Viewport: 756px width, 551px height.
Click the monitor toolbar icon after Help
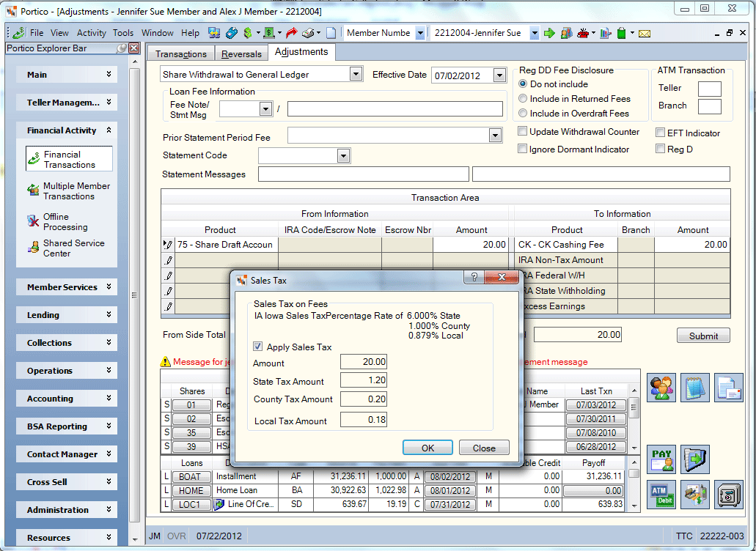[x=214, y=33]
